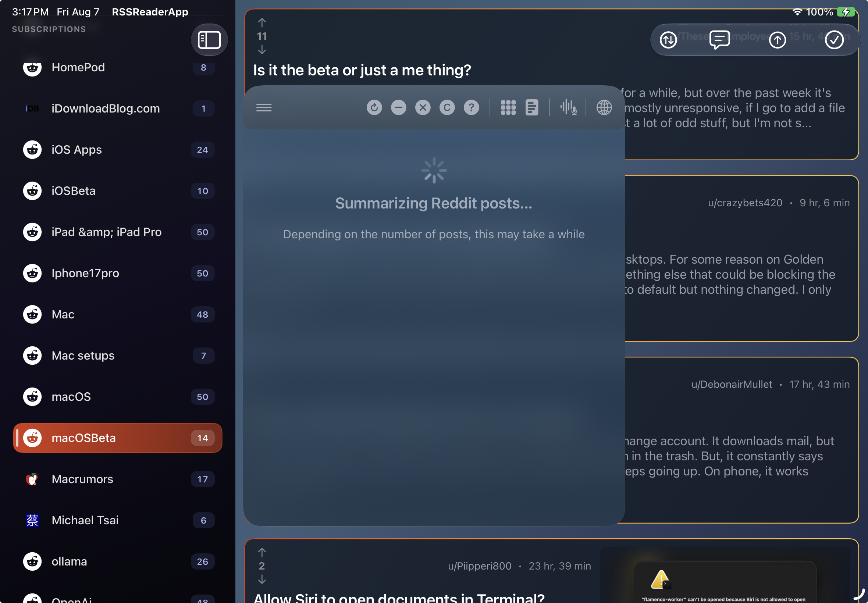The height and width of the screenshot is (603, 868).
Task: Click the SUBSCRIPTIONS header
Action: (49, 29)
